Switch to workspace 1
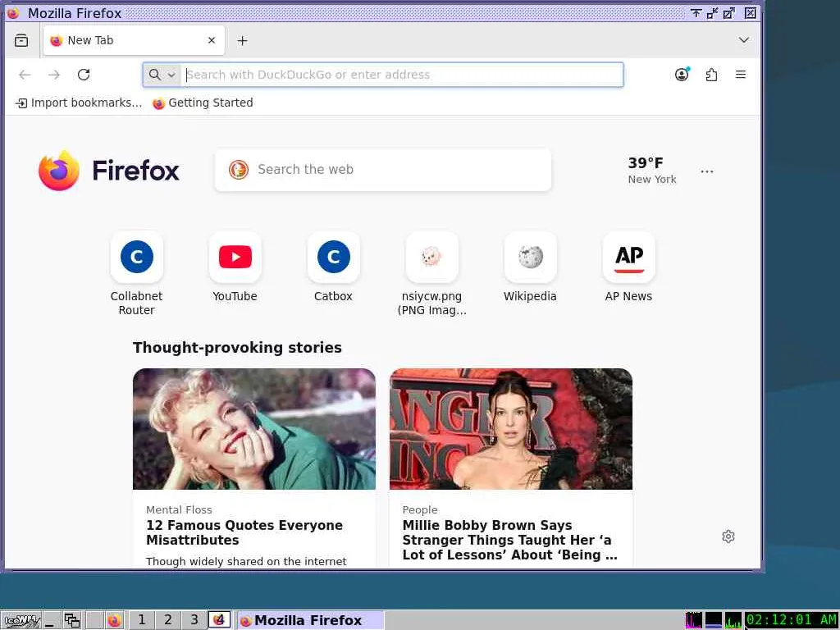 [141, 620]
